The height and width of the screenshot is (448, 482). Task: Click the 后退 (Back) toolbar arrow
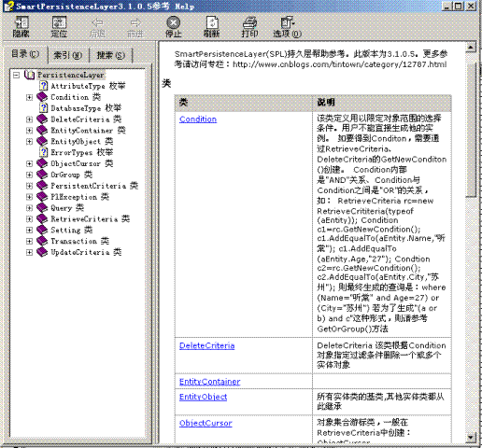[x=97, y=27]
